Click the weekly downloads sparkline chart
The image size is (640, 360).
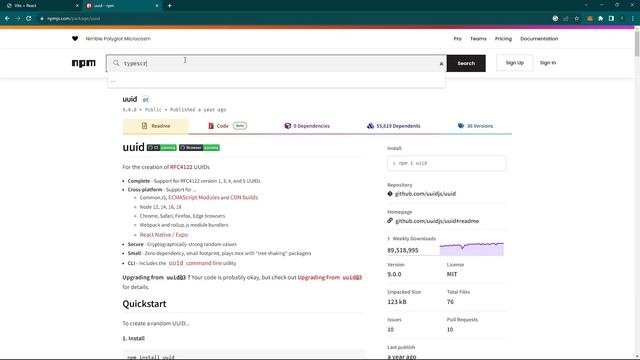(471, 249)
